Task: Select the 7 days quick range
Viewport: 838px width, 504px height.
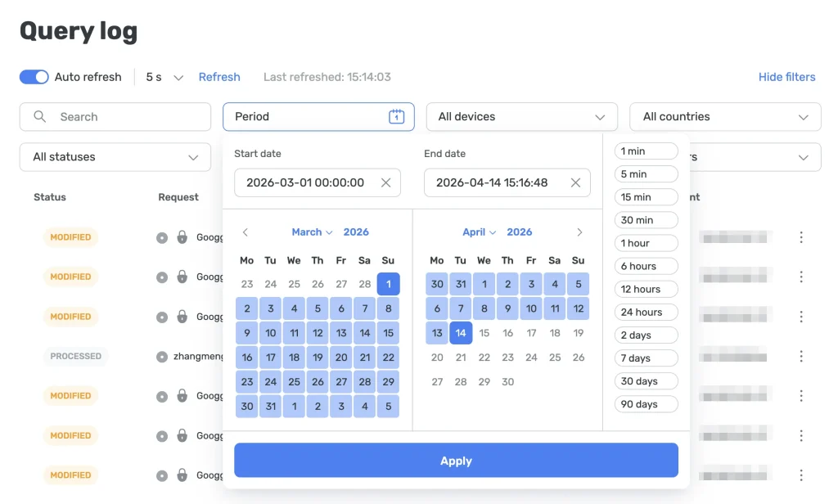Action: click(646, 358)
